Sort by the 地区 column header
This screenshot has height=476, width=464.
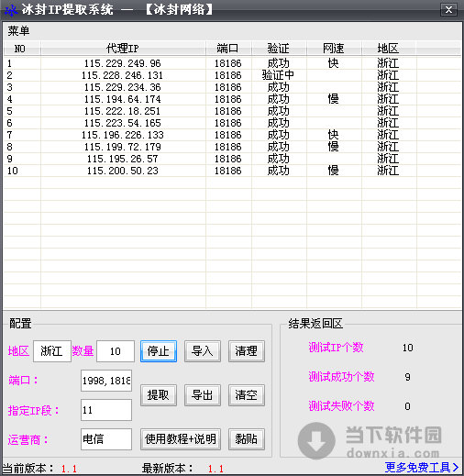coord(389,49)
